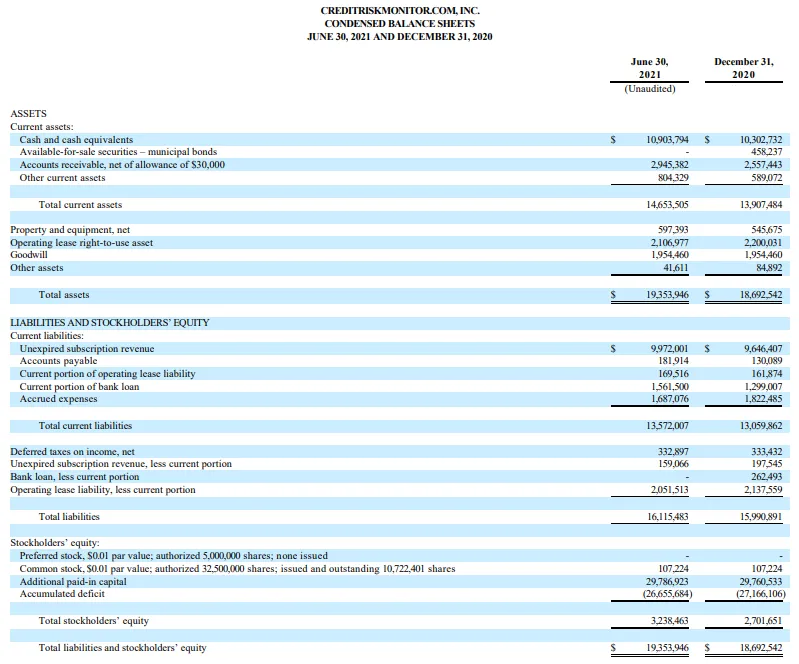
Task: Select Additional paid-in capital row label
Action: tap(73, 581)
